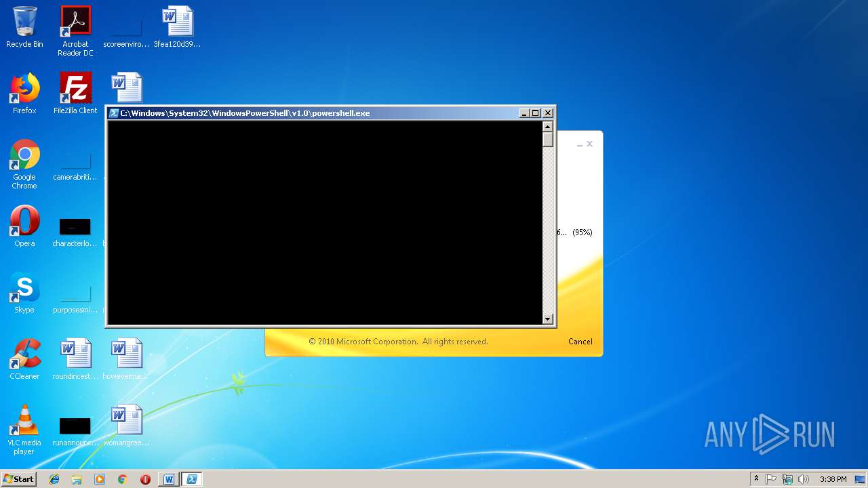Launch Opera desktop shortcut
868x488 pixels.
pyautogui.click(x=24, y=226)
